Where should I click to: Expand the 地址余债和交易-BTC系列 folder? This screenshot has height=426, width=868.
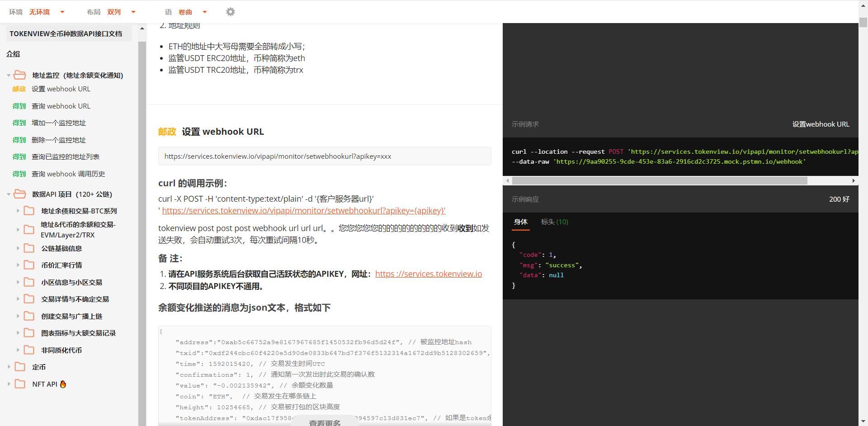(x=18, y=211)
